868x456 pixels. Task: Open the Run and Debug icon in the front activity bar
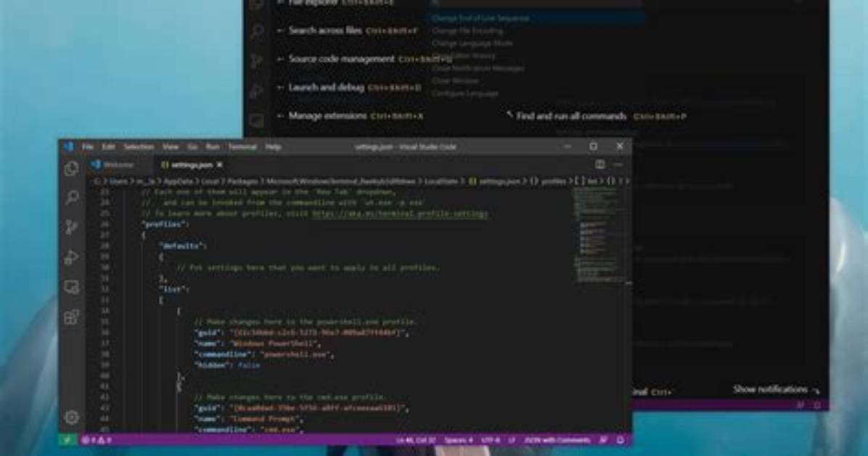tap(71, 257)
